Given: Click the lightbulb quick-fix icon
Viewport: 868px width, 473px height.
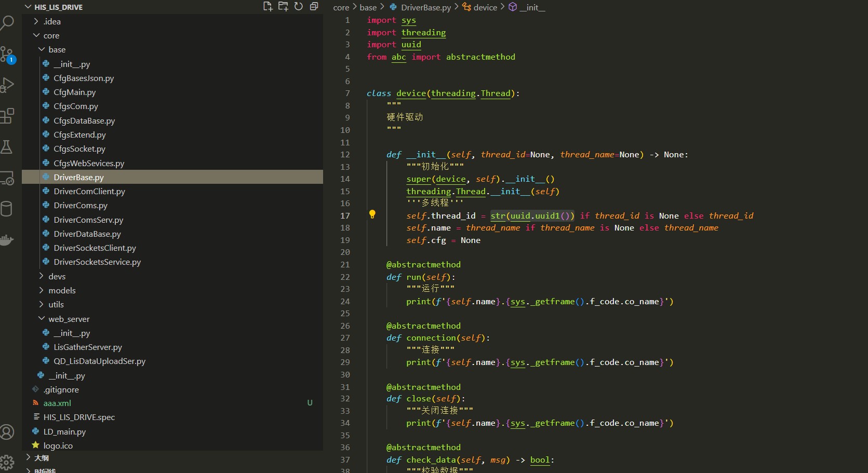Looking at the screenshot, I should [x=372, y=214].
